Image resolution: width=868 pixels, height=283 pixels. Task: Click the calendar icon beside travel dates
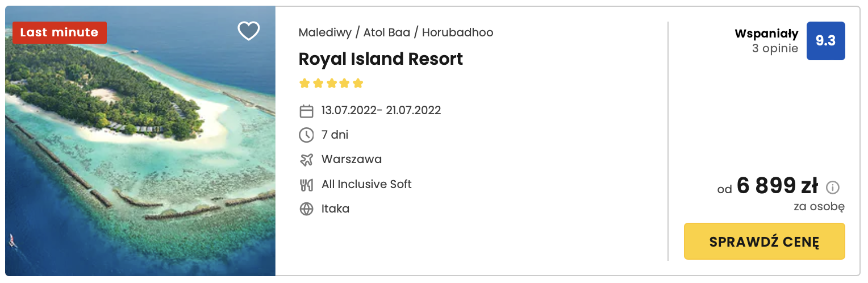click(306, 111)
